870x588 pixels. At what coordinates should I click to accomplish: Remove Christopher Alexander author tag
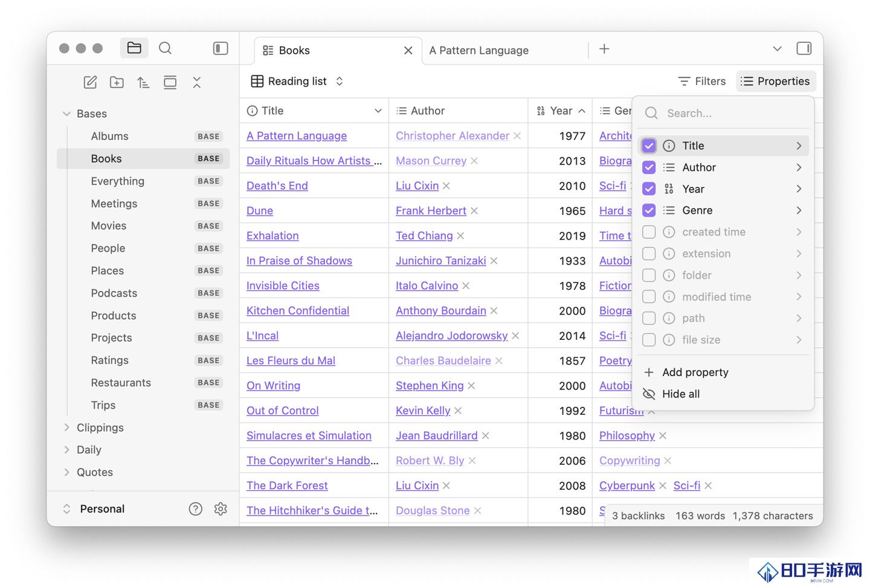pyautogui.click(x=517, y=136)
